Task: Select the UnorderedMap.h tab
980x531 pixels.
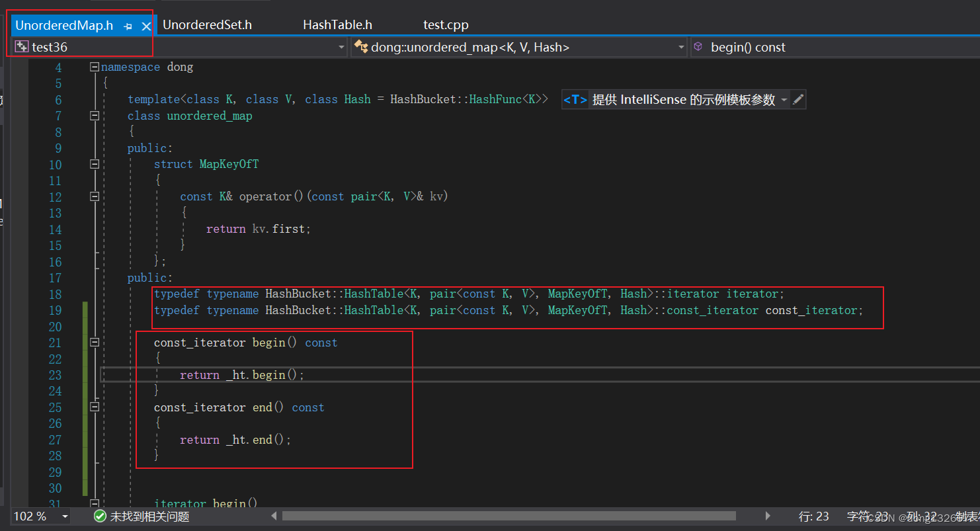Action: [x=64, y=26]
